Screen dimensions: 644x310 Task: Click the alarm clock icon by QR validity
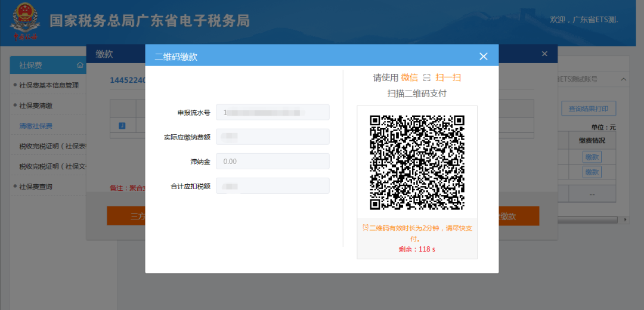point(365,228)
